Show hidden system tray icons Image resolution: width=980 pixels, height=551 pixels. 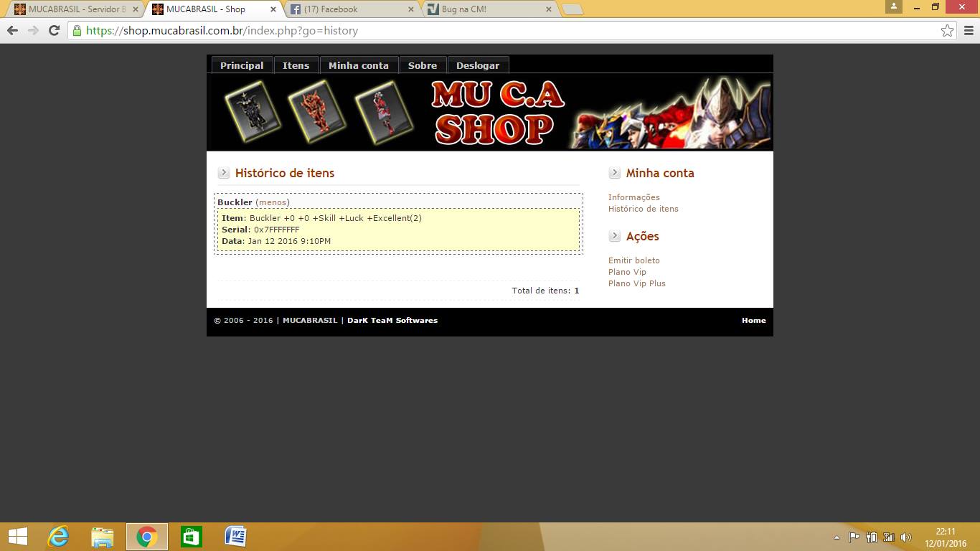point(837,537)
